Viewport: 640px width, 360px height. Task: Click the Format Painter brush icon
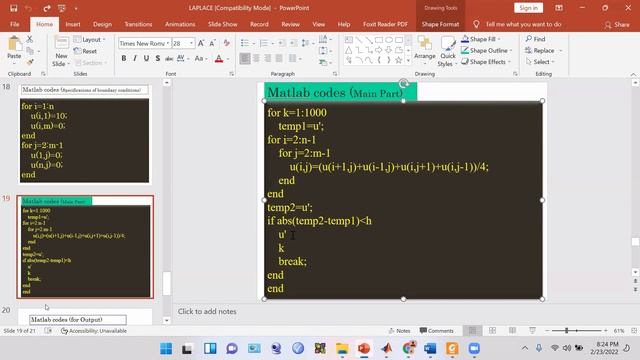tap(30, 62)
